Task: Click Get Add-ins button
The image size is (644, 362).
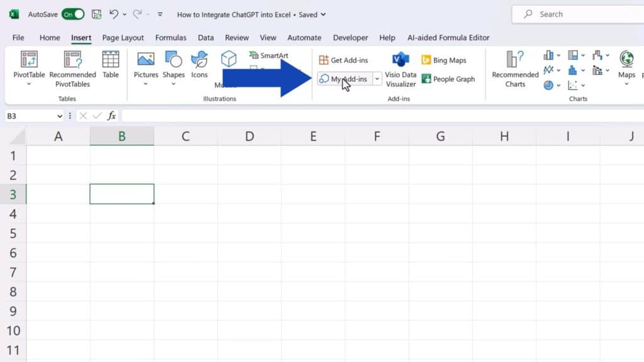Action: (x=344, y=60)
